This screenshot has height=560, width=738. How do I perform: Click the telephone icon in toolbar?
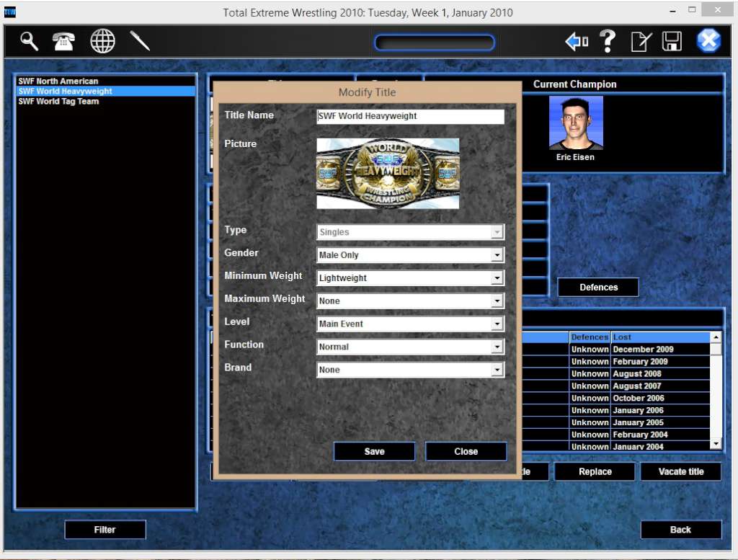(x=63, y=41)
